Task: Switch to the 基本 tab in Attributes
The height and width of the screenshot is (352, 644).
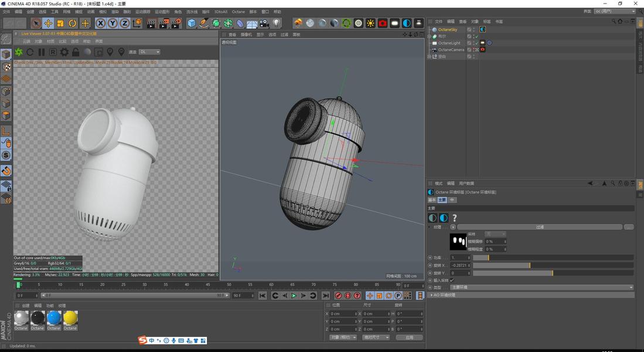Action: (432, 200)
